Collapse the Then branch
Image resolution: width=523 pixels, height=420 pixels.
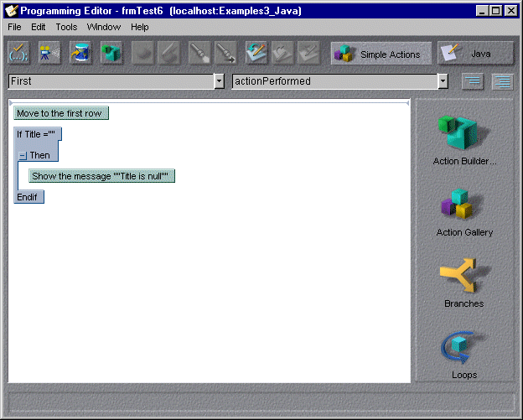(x=23, y=155)
